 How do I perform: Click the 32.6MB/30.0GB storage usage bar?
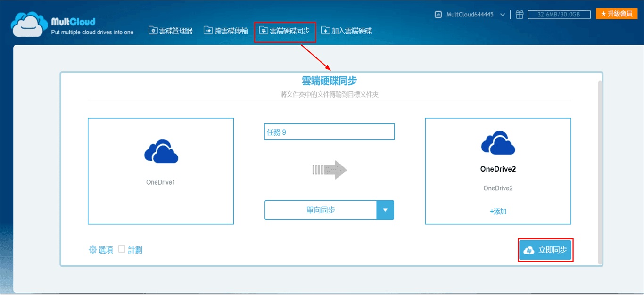pos(559,15)
